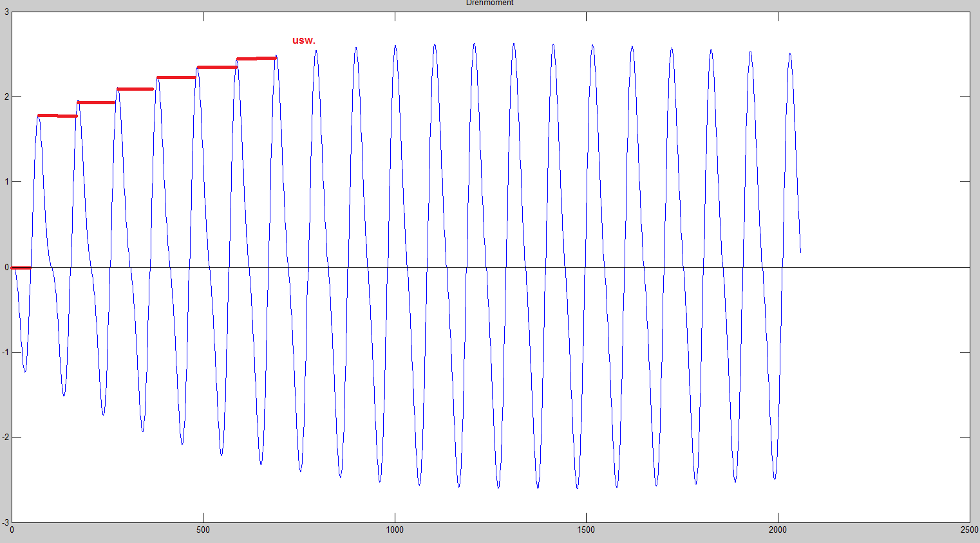980x543 pixels.
Task: Click the "Drehmoment" plot title
Action: [489, 3]
